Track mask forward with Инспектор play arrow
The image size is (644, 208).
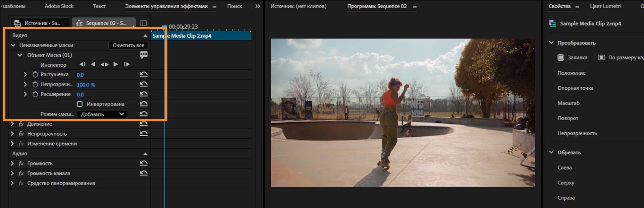point(115,64)
